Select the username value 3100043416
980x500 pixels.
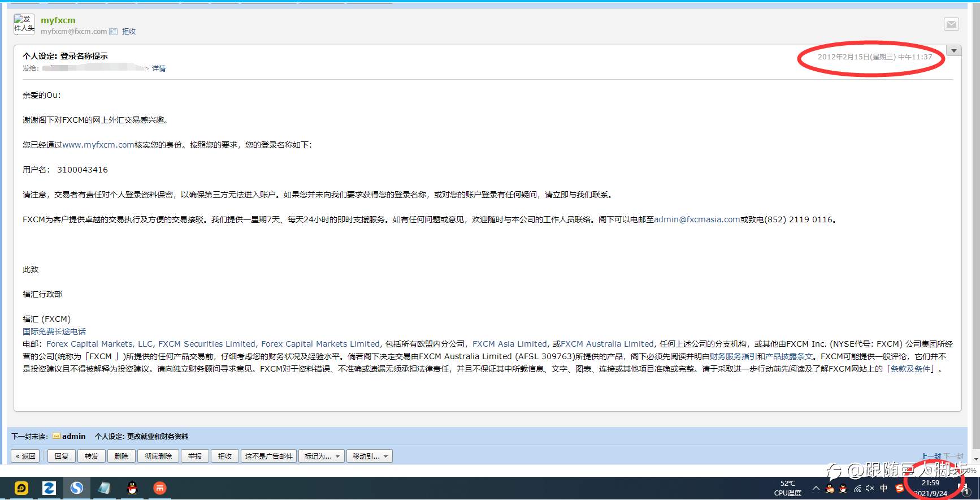point(83,170)
